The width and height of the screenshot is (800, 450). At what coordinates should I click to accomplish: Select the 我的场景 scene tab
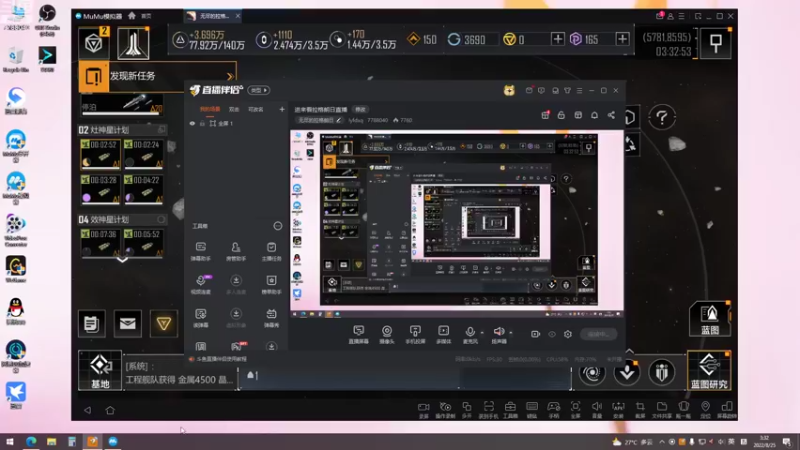click(210, 109)
